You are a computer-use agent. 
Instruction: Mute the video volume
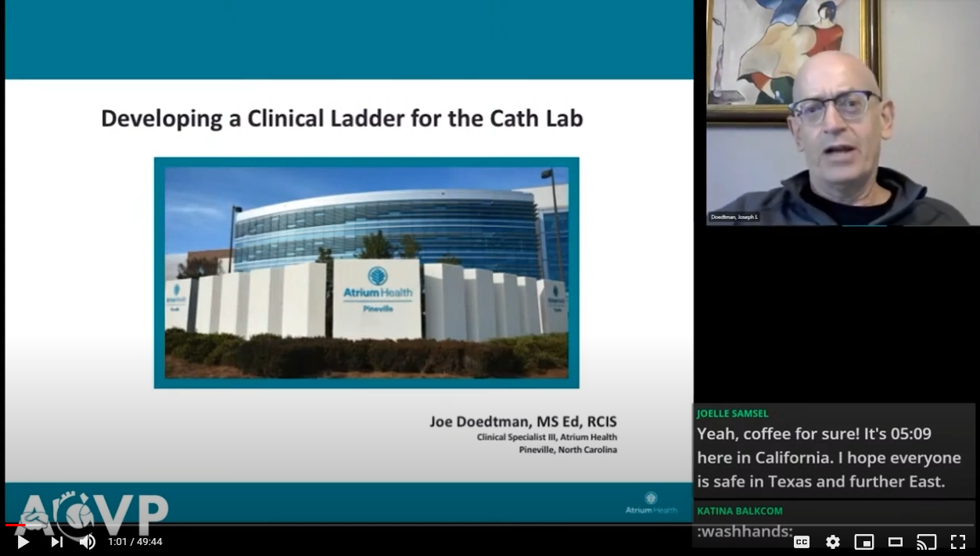87,541
